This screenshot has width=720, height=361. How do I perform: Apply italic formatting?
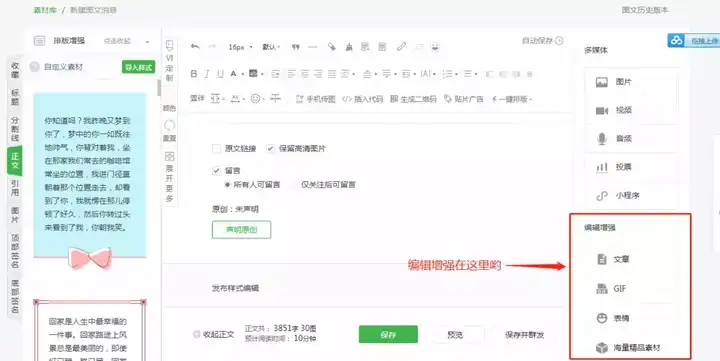[207, 74]
